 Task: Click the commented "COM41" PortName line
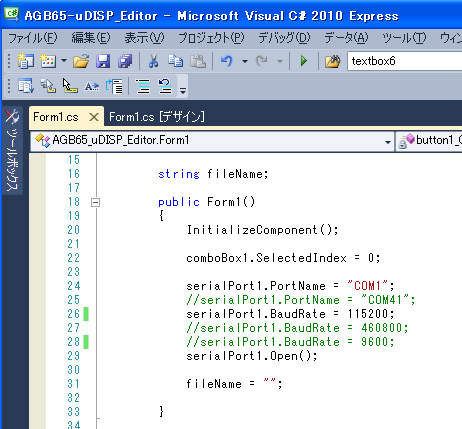tap(301, 300)
